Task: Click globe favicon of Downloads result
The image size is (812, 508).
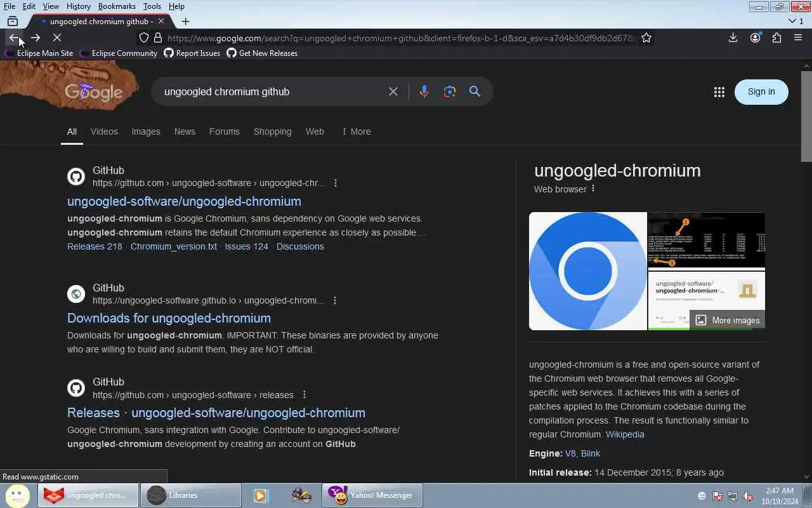Action: coord(76,294)
